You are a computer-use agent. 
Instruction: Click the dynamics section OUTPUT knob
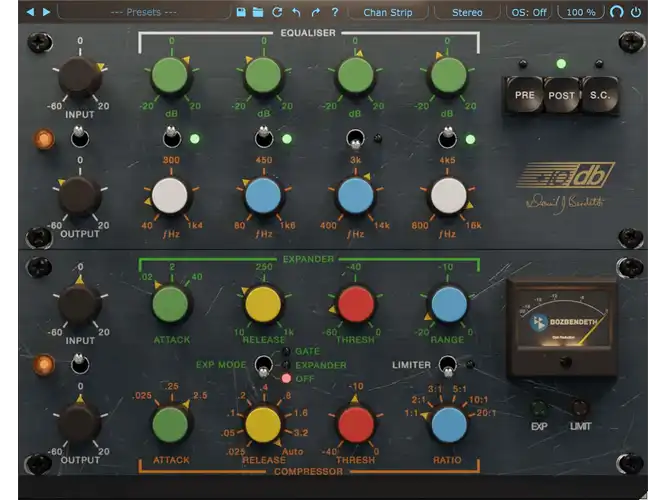tap(80, 423)
